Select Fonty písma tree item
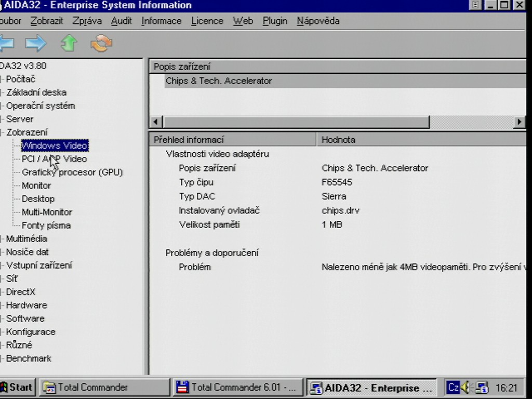 pyautogui.click(x=46, y=225)
